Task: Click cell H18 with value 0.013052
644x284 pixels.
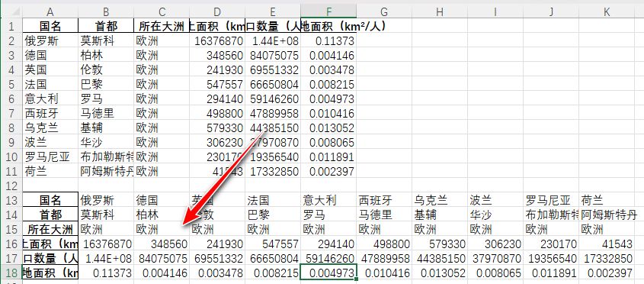Action: [440, 273]
